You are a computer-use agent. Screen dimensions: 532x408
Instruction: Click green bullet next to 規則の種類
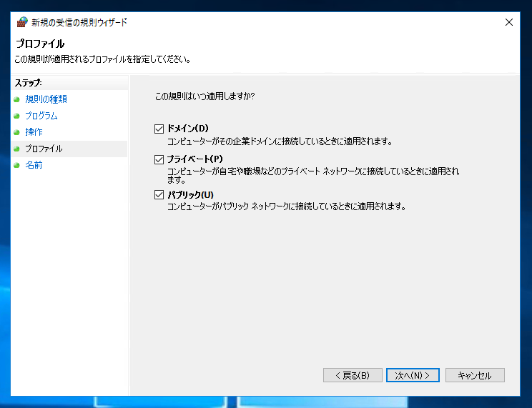[x=16, y=99]
